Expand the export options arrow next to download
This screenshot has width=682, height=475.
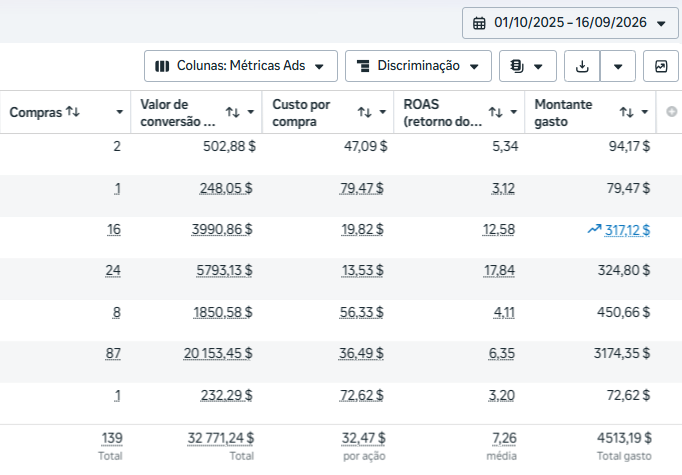618,66
